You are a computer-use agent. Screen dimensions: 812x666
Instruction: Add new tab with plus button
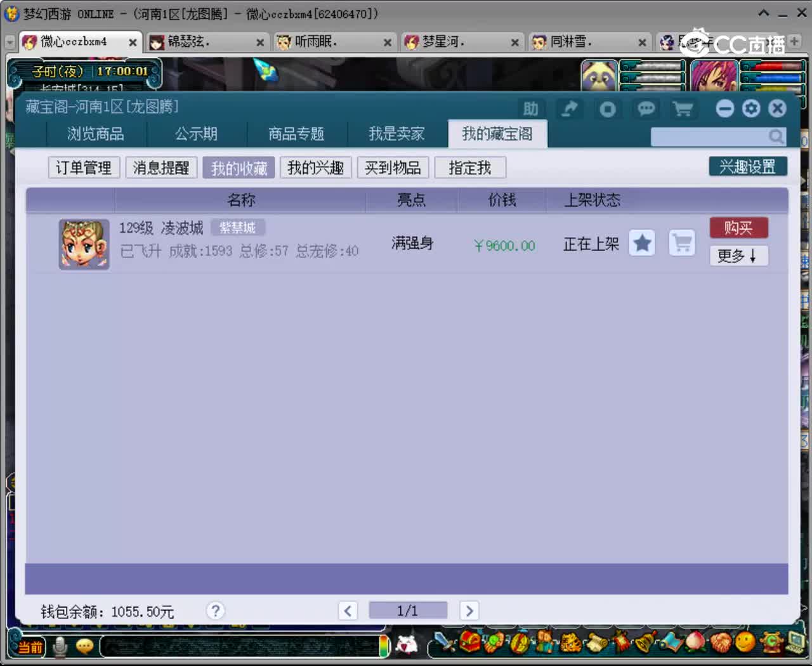[794, 41]
